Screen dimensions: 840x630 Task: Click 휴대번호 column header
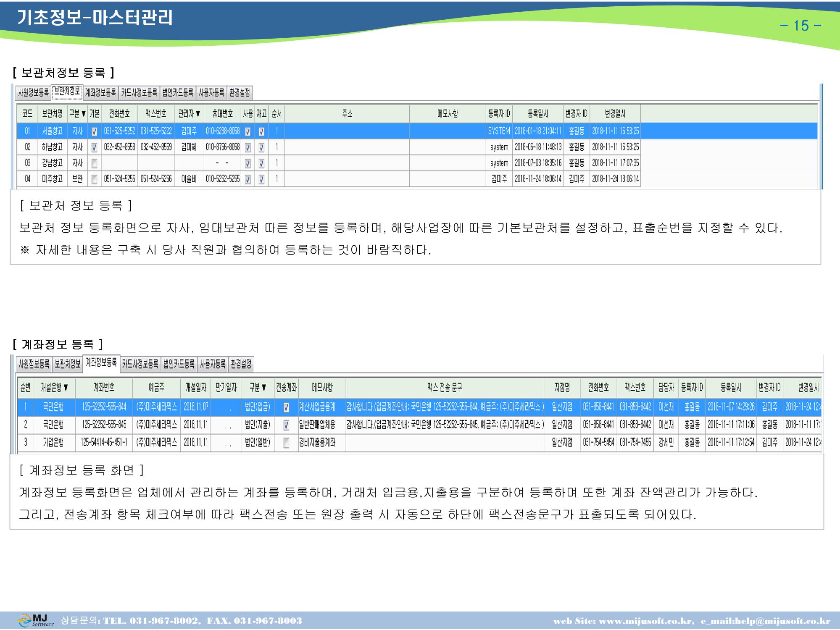tap(222, 114)
